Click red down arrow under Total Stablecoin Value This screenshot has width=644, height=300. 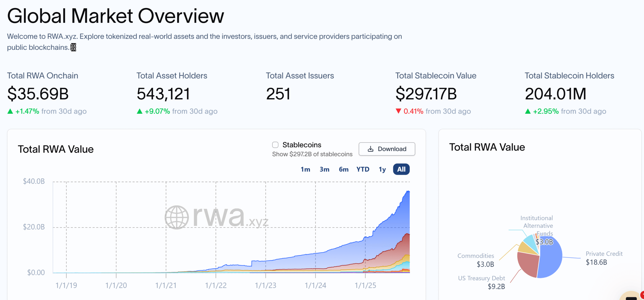(x=398, y=111)
